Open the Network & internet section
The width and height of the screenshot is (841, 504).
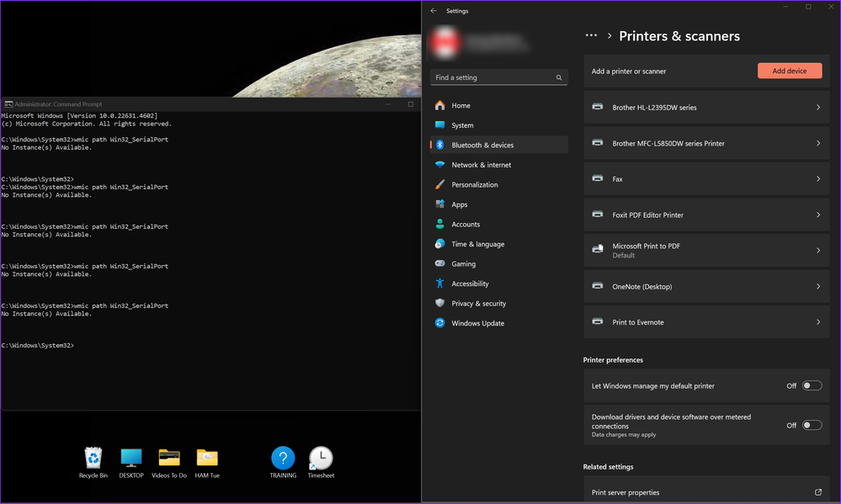click(439, 164)
